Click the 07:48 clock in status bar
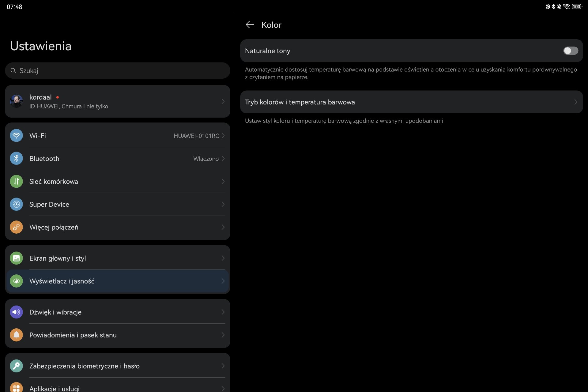The width and height of the screenshot is (588, 392). (14, 7)
